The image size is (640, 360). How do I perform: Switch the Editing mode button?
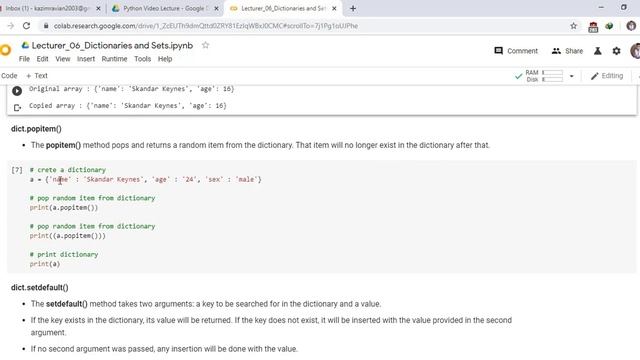click(607, 76)
